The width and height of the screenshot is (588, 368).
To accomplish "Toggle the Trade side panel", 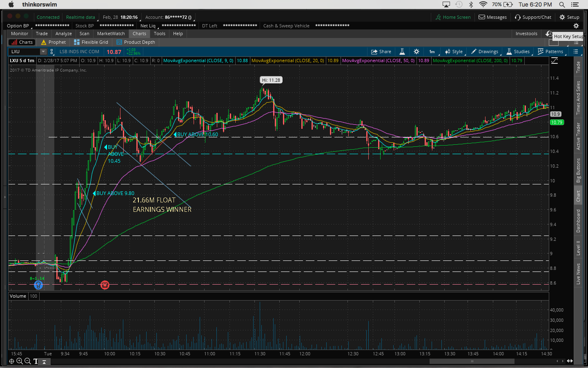I will [578, 67].
